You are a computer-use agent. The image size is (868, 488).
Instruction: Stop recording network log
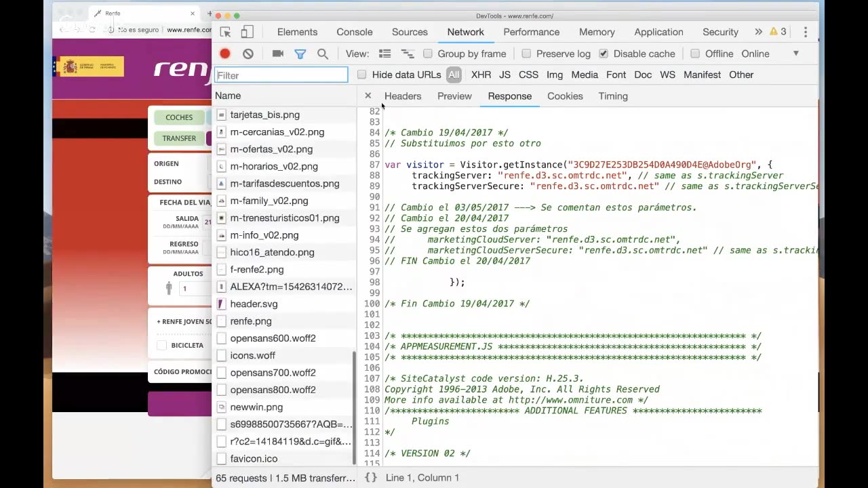click(225, 54)
